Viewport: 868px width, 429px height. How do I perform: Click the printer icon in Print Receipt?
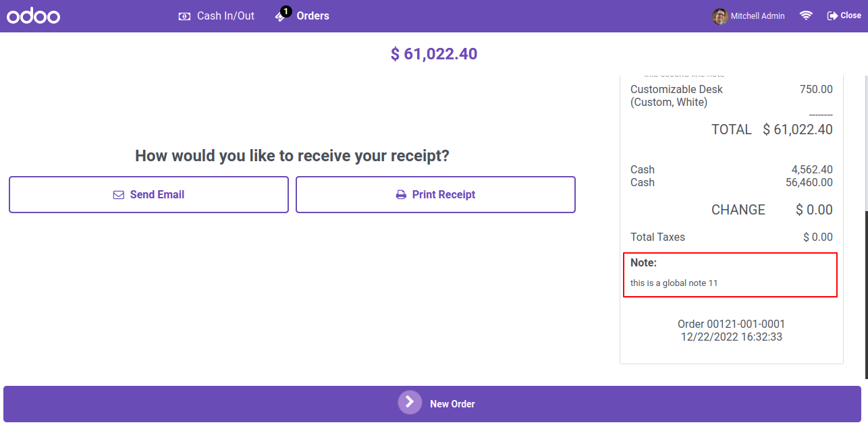(x=401, y=195)
